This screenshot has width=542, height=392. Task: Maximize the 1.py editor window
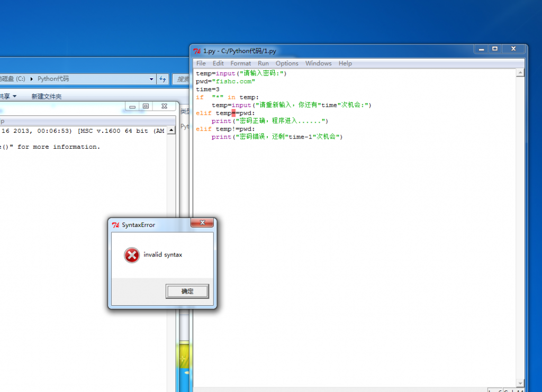pos(495,49)
